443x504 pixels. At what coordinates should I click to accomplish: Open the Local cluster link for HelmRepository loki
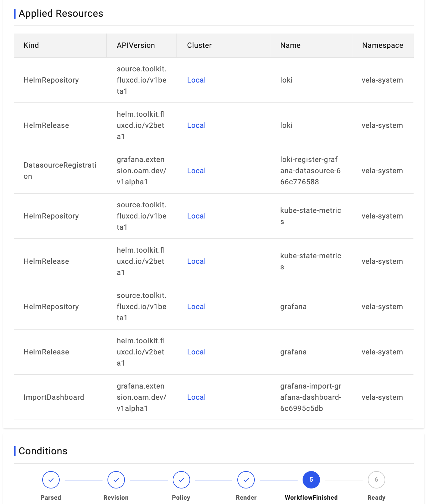(196, 80)
